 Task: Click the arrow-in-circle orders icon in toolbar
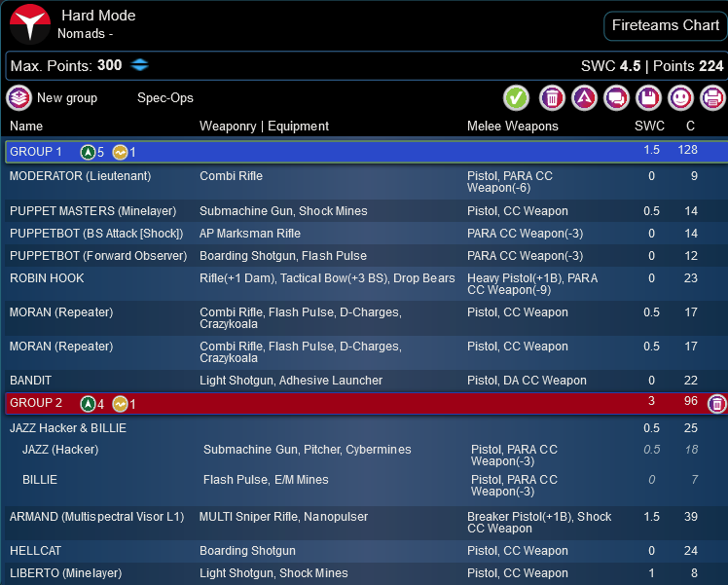click(x=584, y=98)
